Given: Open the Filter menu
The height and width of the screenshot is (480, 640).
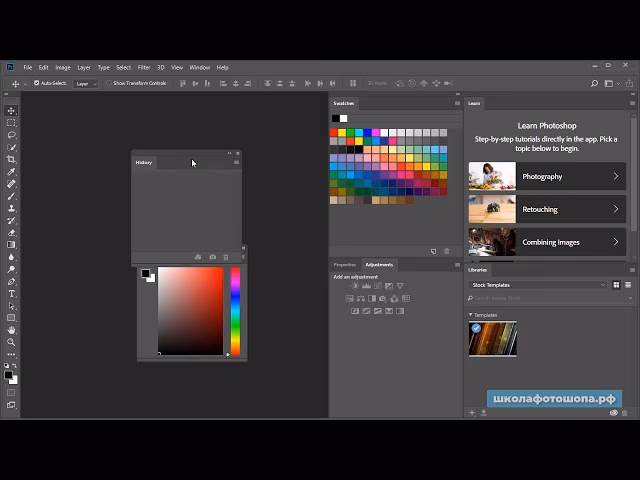Looking at the screenshot, I should [144, 67].
